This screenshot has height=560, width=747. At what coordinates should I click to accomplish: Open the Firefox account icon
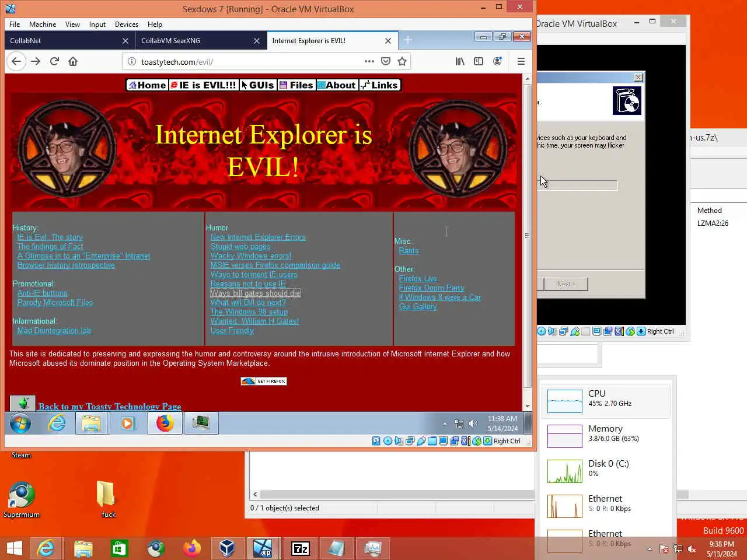[x=497, y=61]
